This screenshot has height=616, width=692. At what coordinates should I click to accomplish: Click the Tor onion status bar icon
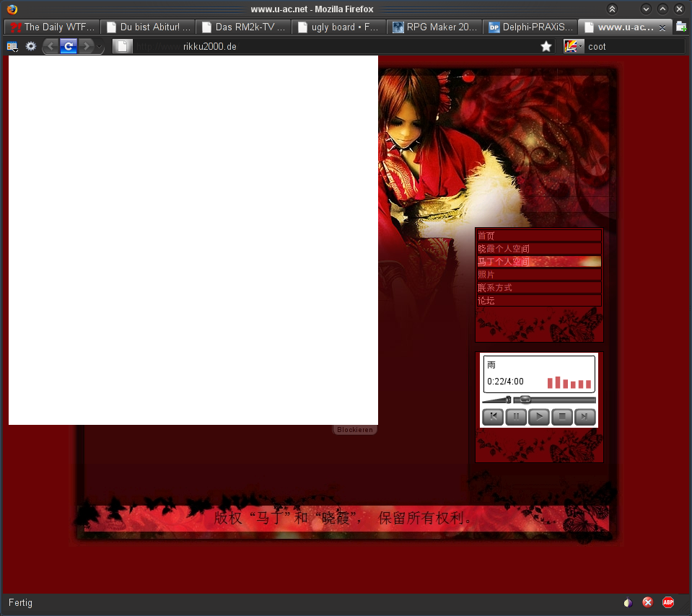click(x=628, y=602)
